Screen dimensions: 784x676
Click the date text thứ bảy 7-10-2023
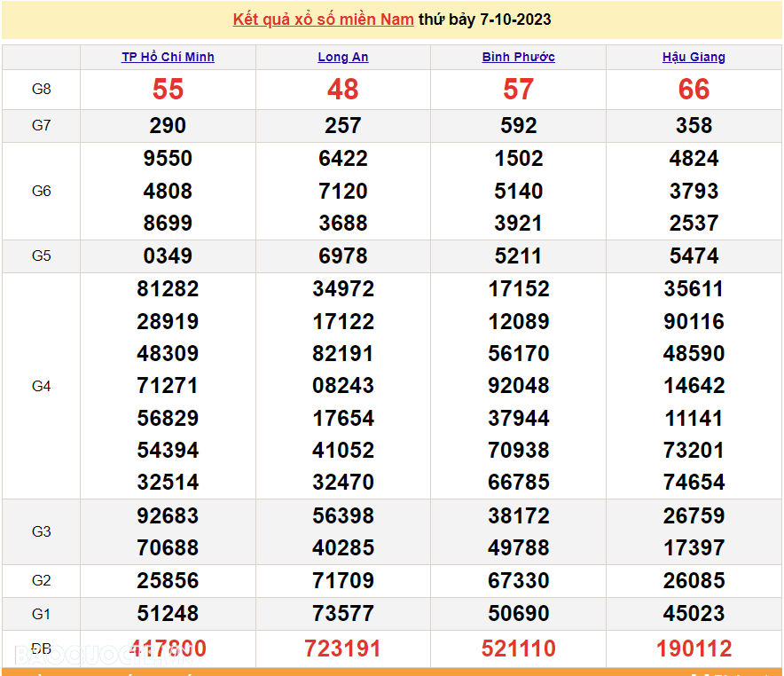click(484, 20)
